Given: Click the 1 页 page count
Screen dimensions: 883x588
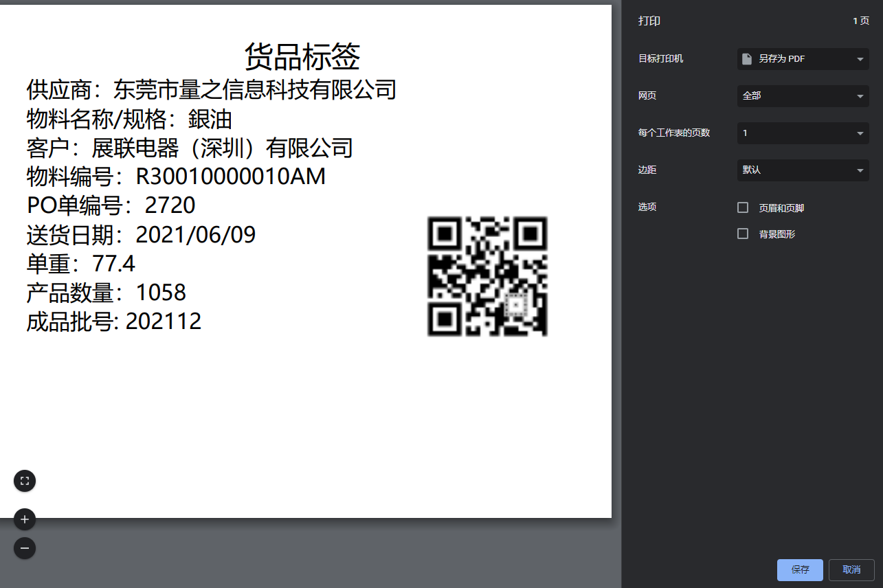Looking at the screenshot, I should coord(861,21).
